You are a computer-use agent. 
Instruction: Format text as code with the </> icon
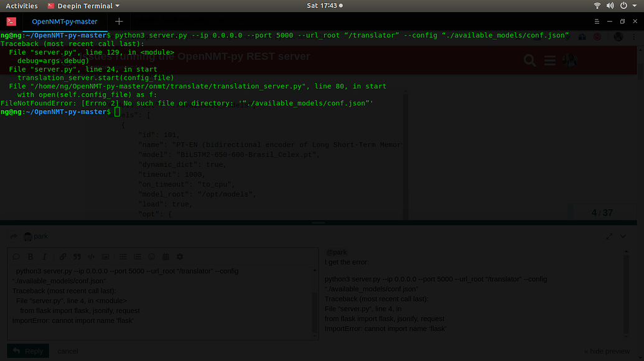point(91,256)
